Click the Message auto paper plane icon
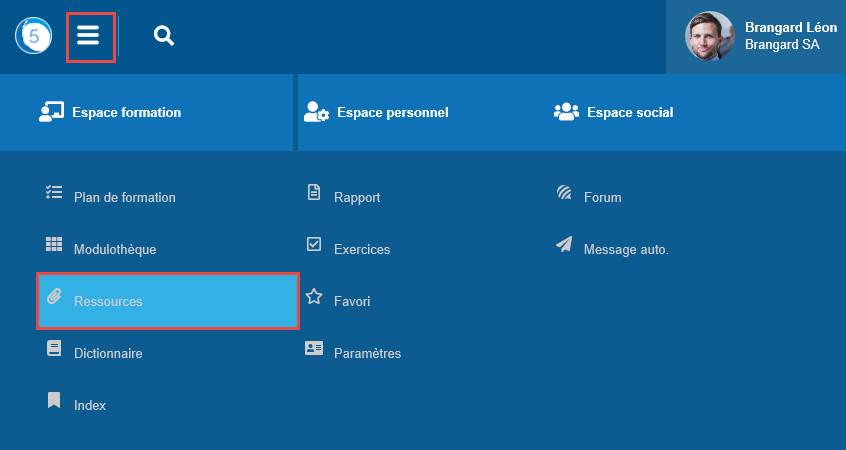The image size is (846, 450). pos(564,245)
